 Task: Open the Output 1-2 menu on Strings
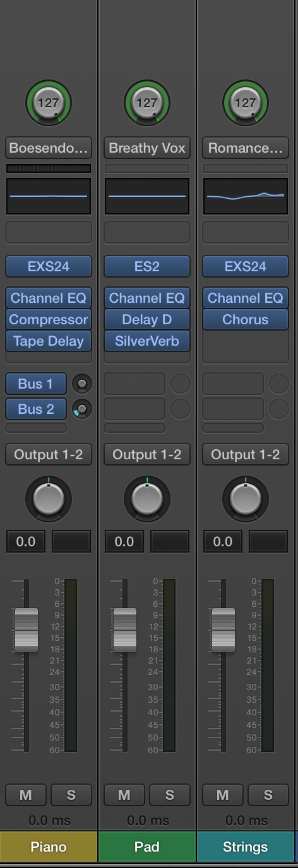[246, 454]
